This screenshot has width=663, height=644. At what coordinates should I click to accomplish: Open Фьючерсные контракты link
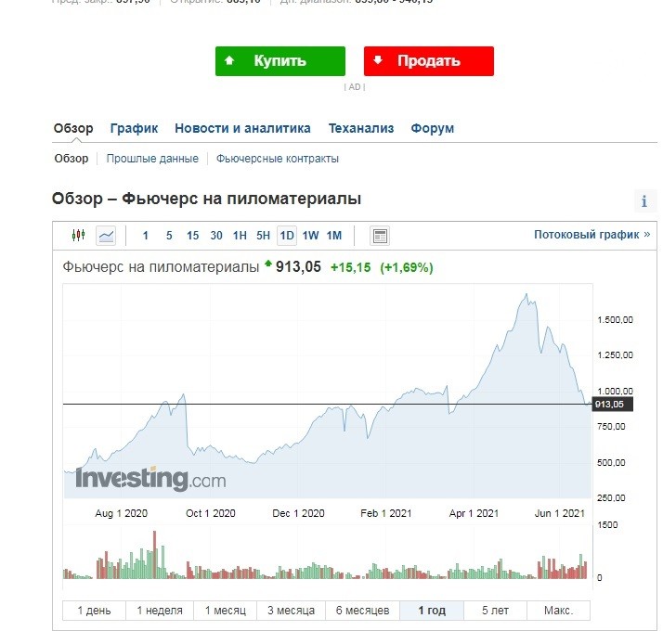click(278, 159)
